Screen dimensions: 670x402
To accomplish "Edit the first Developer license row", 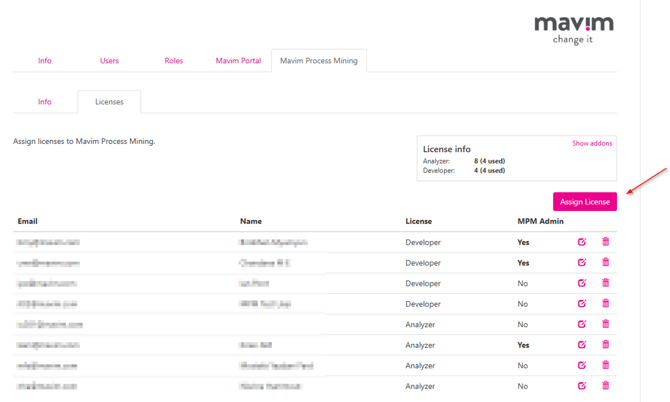I will pyautogui.click(x=582, y=242).
